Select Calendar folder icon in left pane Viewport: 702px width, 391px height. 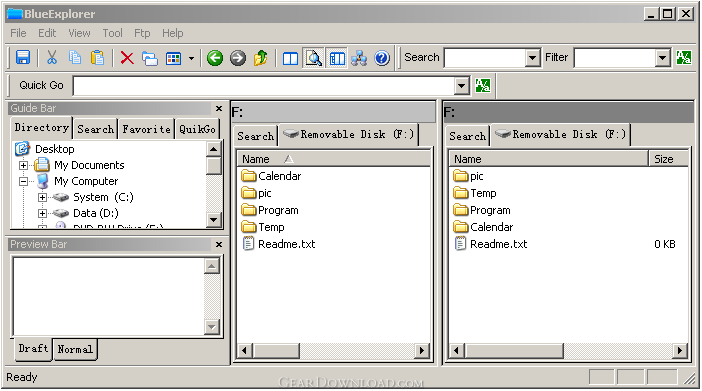click(248, 176)
